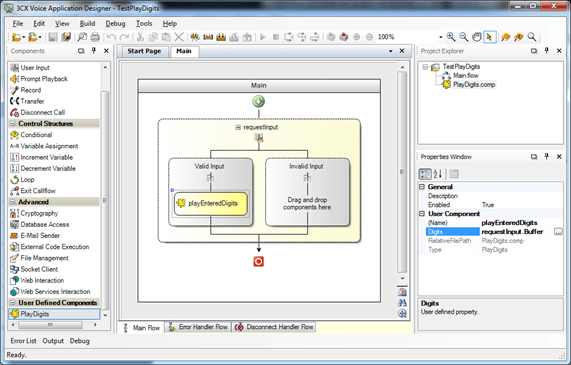Switch to the Disconnect Handler Flow tab
Screen dimensions: 571x365
[x=274, y=327]
